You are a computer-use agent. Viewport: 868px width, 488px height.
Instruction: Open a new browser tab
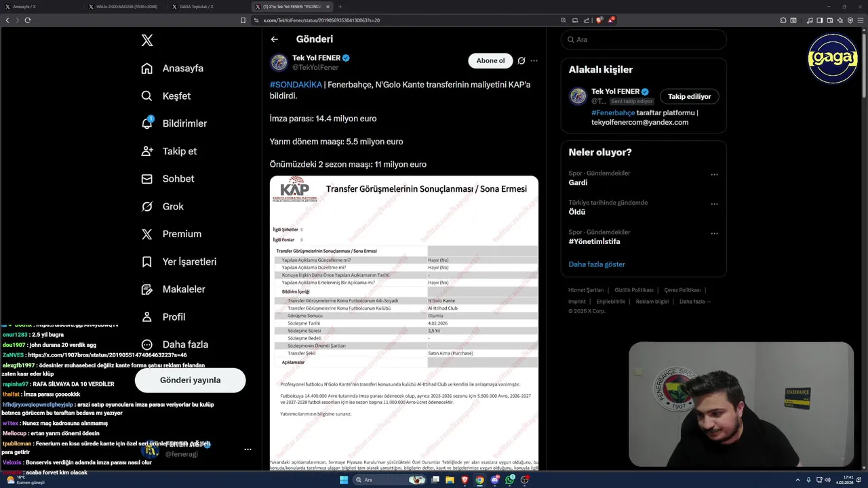(x=340, y=6)
